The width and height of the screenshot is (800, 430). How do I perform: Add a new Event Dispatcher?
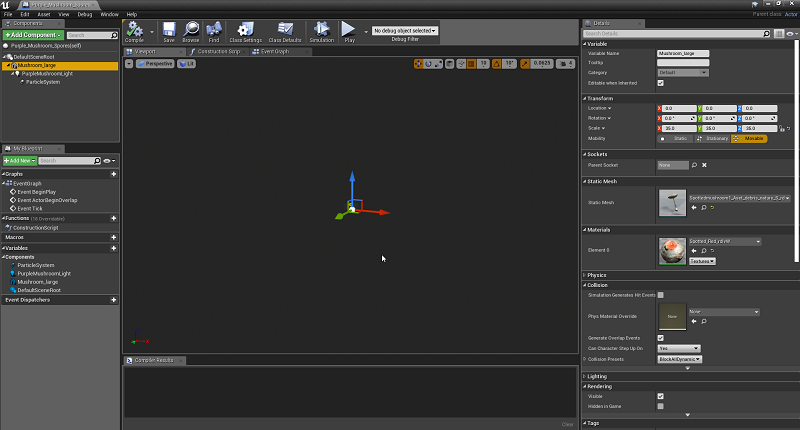(x=114, y=300)
